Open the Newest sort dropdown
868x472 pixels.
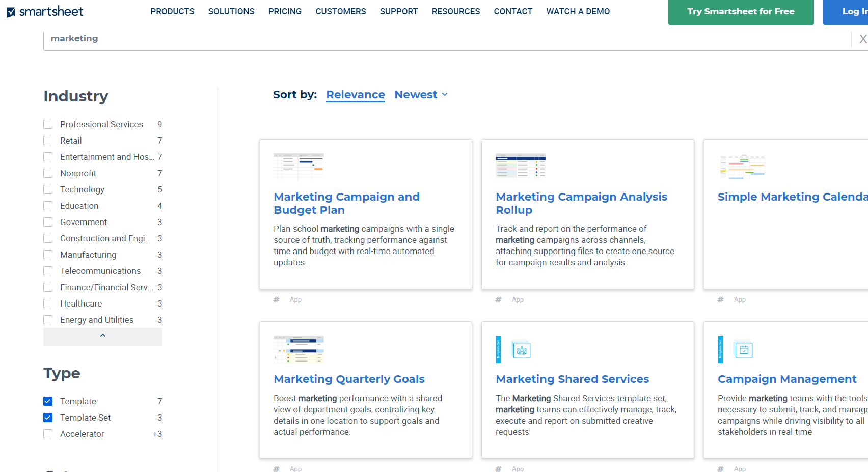click(x=421, y=95)
